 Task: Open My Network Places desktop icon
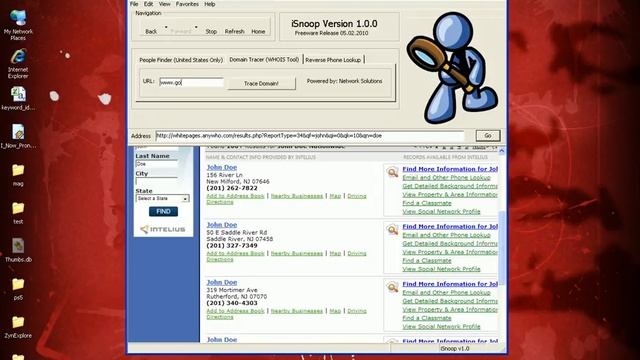point(18,25)
